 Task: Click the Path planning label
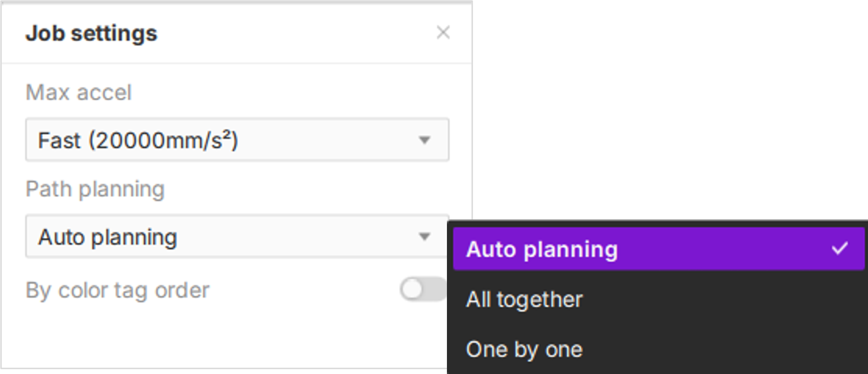coord(95,189)
